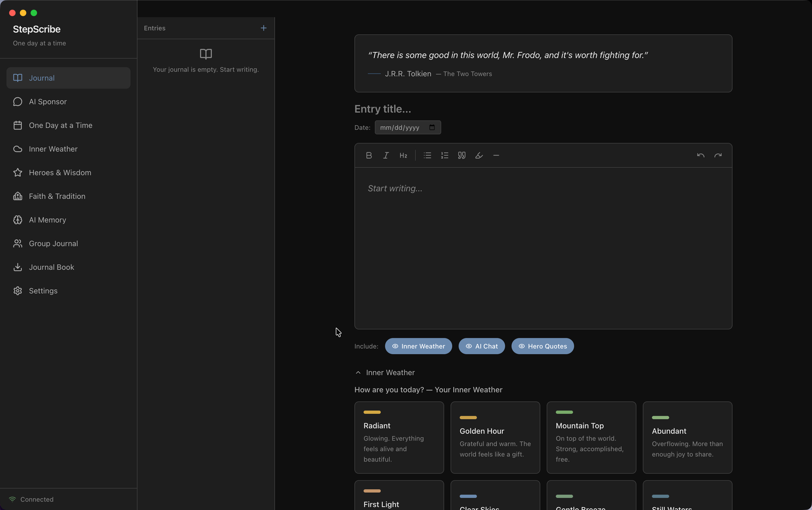
Task: Toggle bold formatting in the editor toolbar
Action: (369, 155)
